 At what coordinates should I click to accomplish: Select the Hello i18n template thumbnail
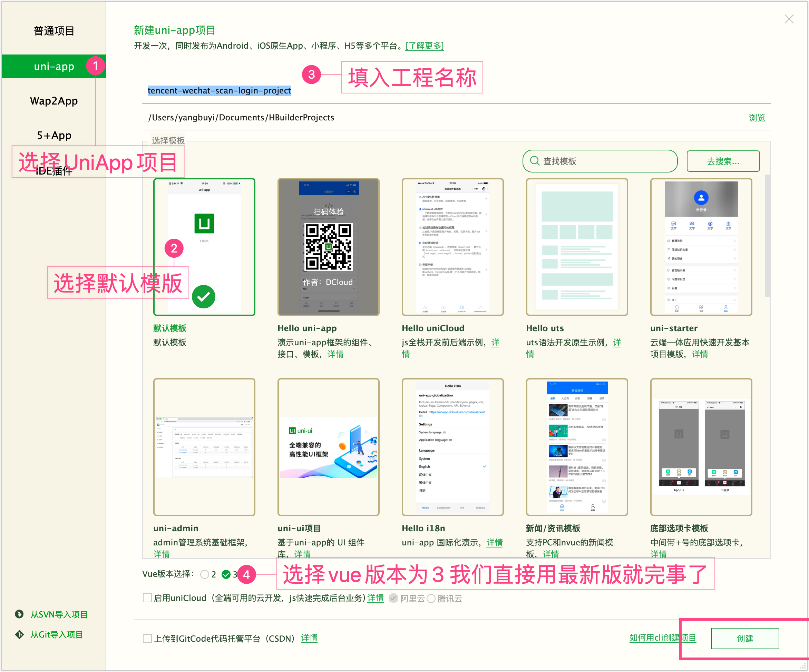(x=453, y=447)
